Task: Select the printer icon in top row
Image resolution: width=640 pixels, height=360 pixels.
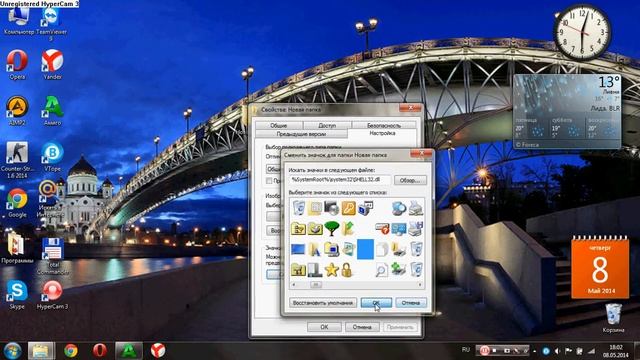Action: pos(416,208)
